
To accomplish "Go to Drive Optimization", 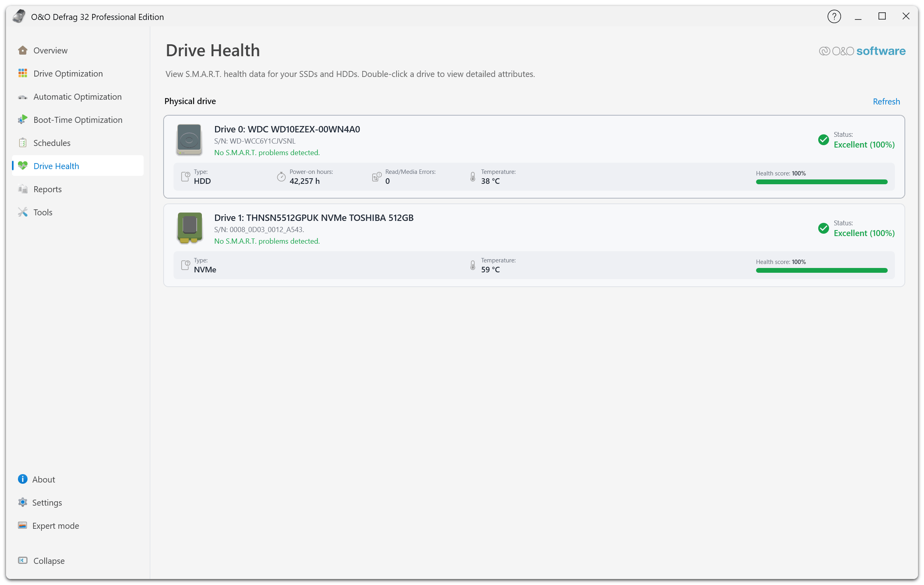I will [78, 73].
